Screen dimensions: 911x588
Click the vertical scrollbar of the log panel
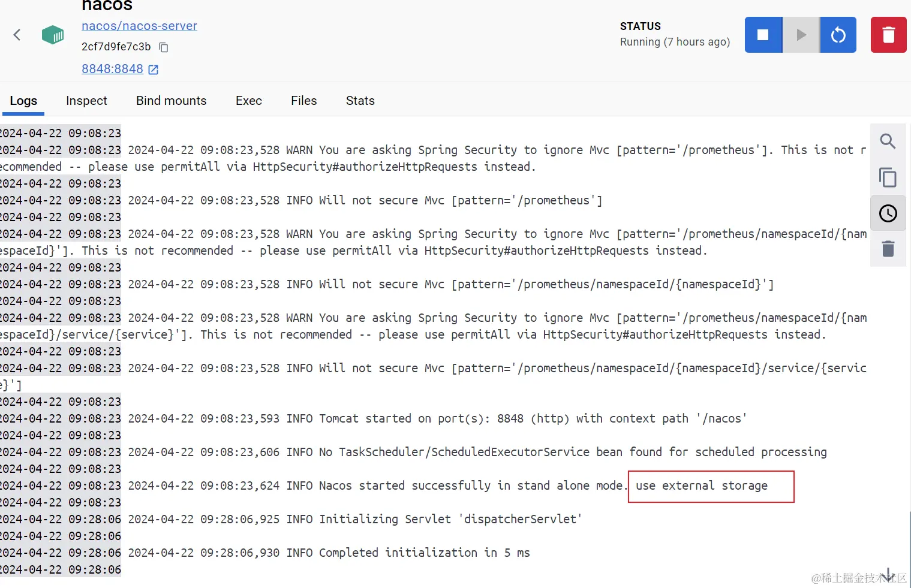(910, 548)
